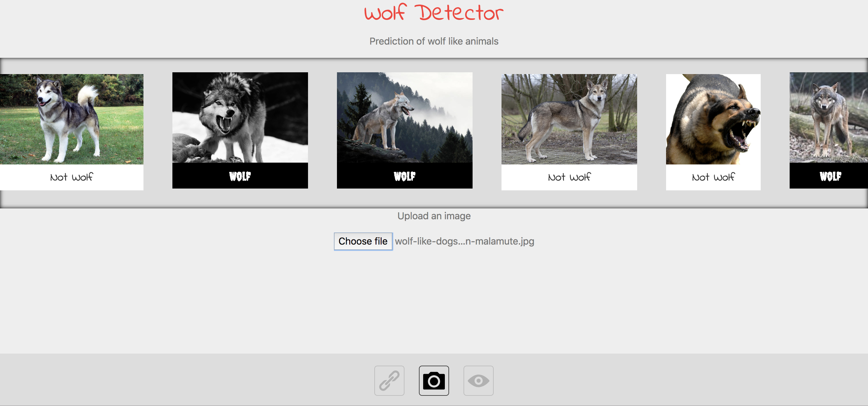Click 'Not Wolf' label under German shepherd
868x406 pixels.
[713, 177]
